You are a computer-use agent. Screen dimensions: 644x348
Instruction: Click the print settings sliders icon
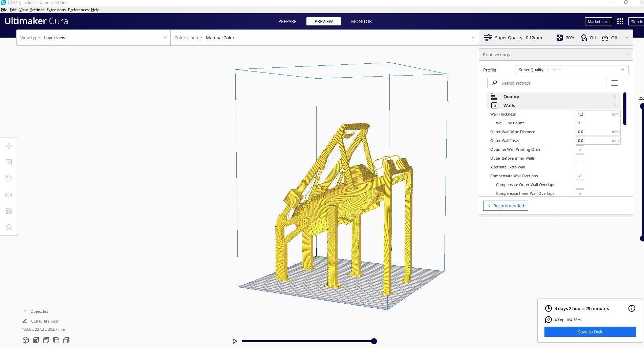point(488,38)
